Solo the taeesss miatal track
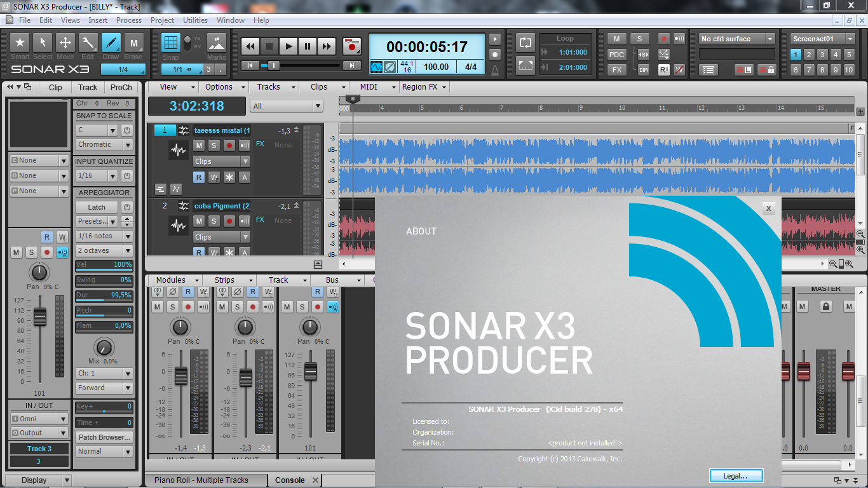 tap(214, 146)
